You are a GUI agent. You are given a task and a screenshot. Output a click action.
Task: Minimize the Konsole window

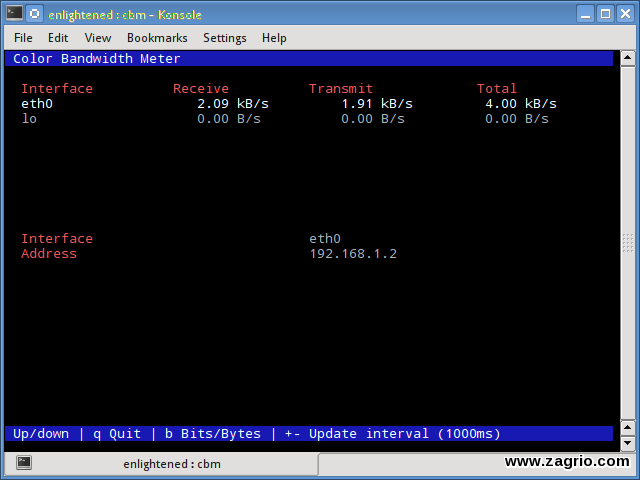pyautogui.click(x=586, y=14)
